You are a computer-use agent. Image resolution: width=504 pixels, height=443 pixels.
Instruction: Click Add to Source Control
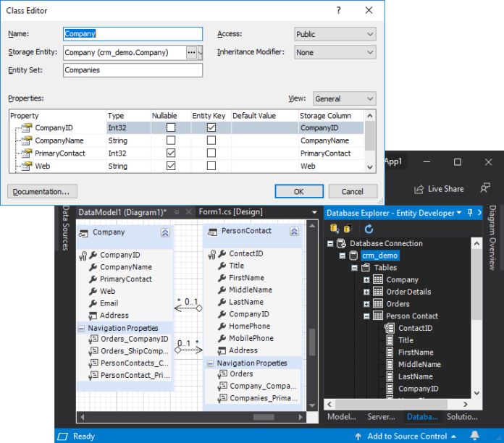(x=407, y=436)
